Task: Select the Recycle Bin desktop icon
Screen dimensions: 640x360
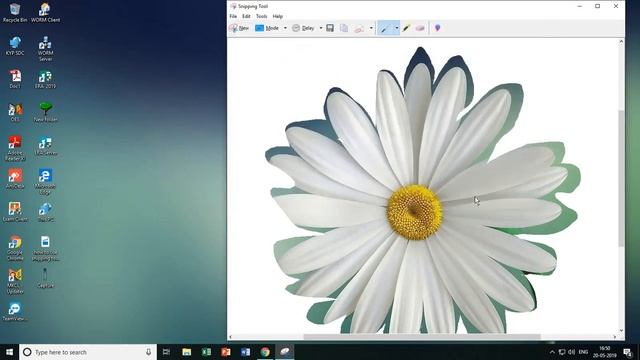Action: pyautogui.click(x=15, y=12)
